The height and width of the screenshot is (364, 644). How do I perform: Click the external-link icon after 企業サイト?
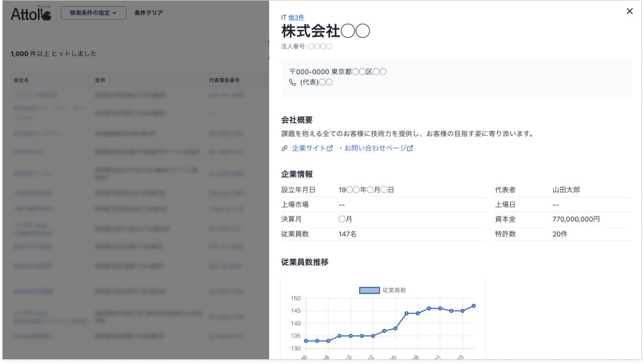329,149
